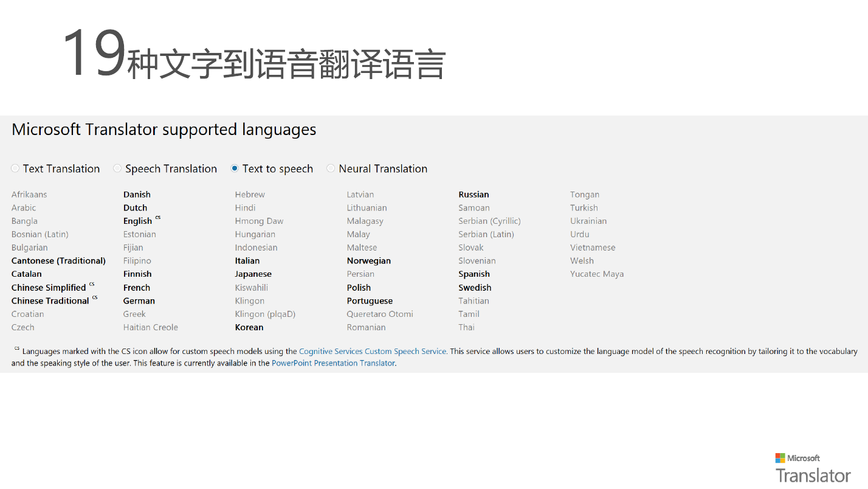Click the language 'Bulgarian'
Viewport: 868px width, 489px height.
[30, 248]
